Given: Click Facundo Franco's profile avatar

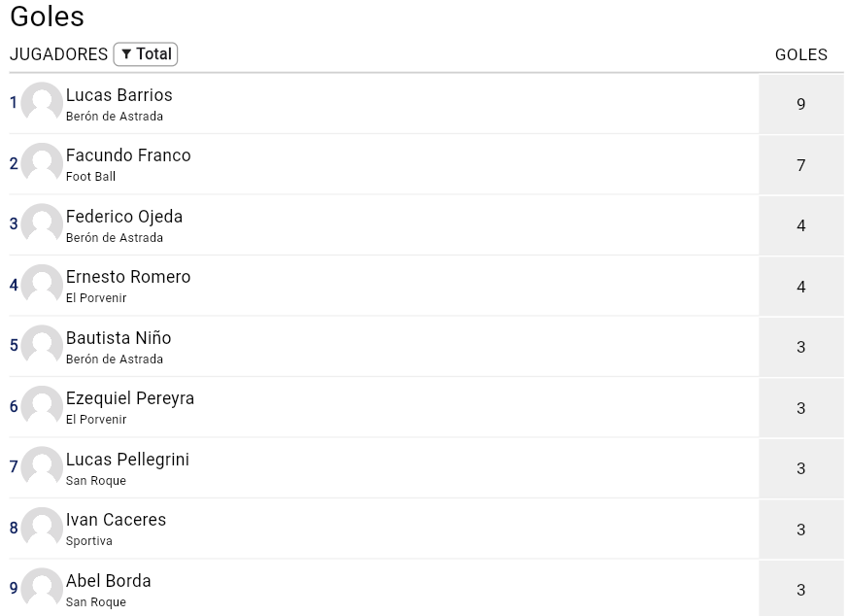Looking at the screenshot, I should point(42,163).
